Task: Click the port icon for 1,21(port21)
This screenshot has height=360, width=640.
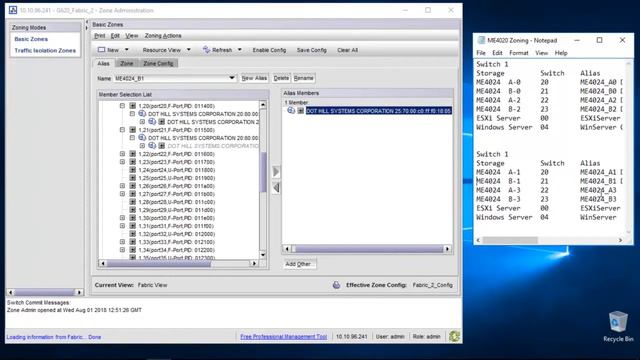Action: (133, 130)
